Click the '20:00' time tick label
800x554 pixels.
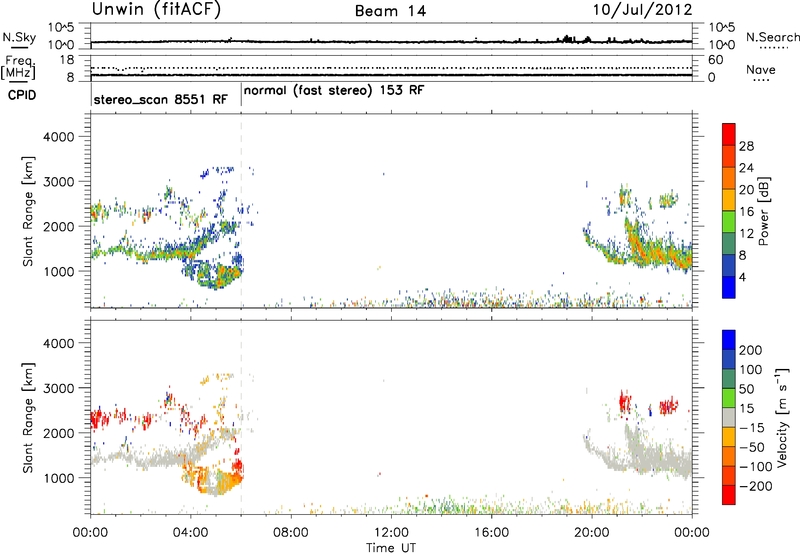pyautogui.click(x=592, y=533)
